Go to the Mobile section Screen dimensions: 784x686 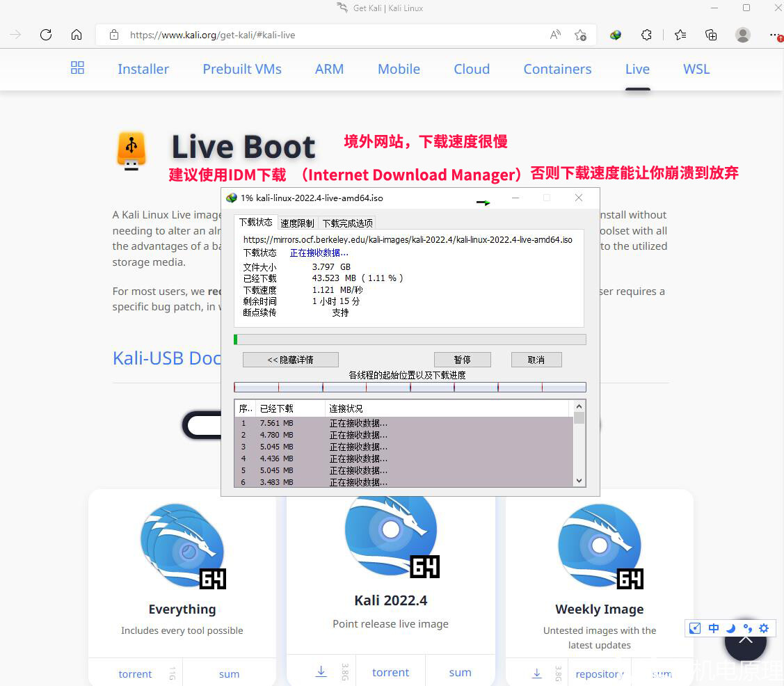(399, 69)
